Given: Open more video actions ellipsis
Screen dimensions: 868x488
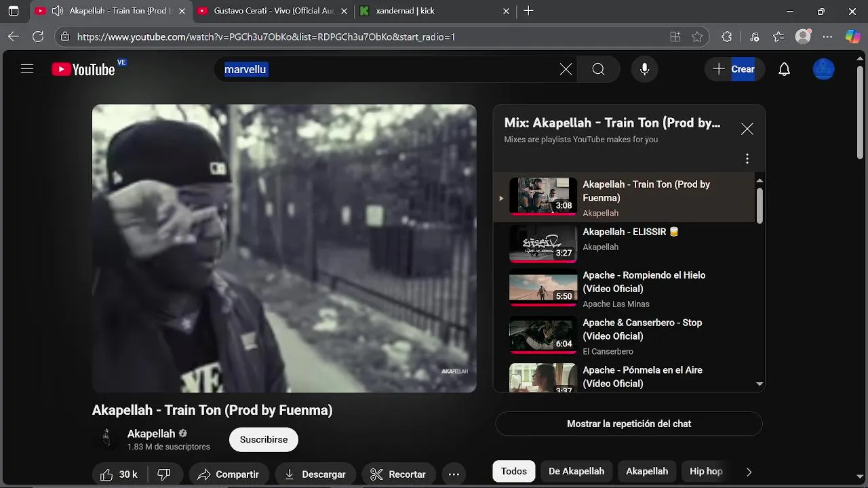Looking at the screenshot, I should 454,474.
